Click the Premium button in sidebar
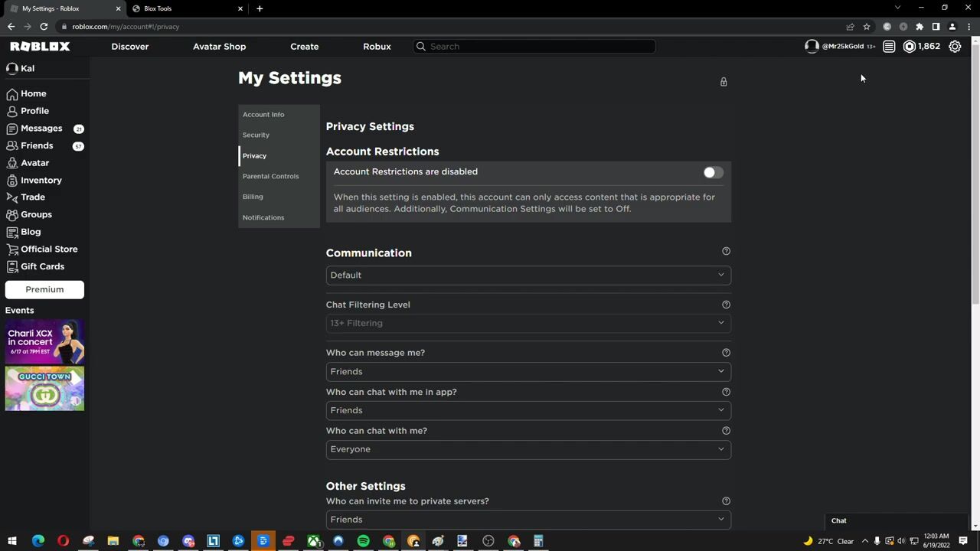The width and height of the screenshot is (980, 551). click(x=44, y=289)
